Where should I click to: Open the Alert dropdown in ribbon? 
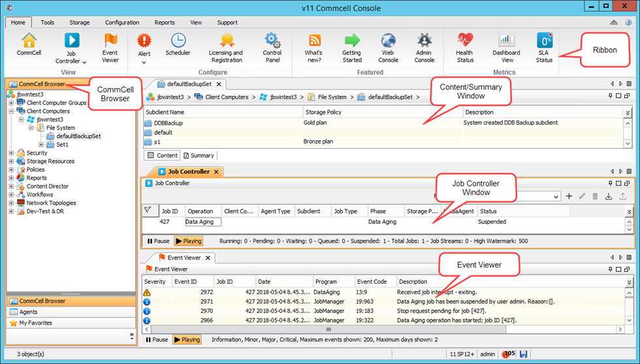click(x=144, y=63)
